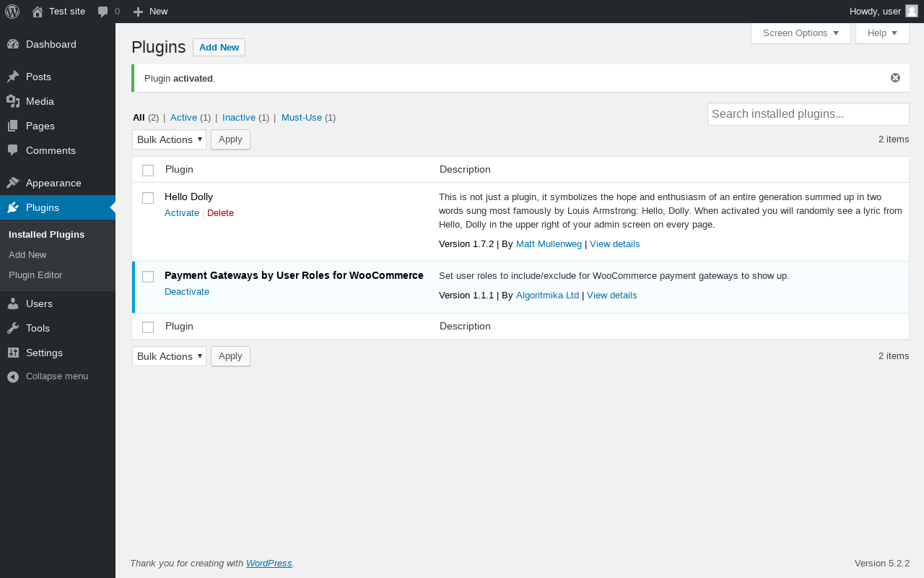Image resolution: width=924 pixels, height=578 pixels.
Task: Expand the Help tab
Action: point(882,33)
